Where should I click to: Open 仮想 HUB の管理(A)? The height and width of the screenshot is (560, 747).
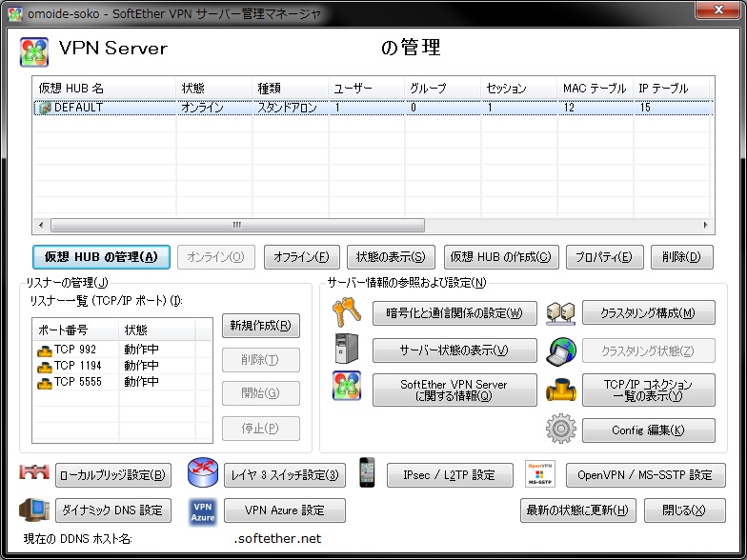pos(101,257)
